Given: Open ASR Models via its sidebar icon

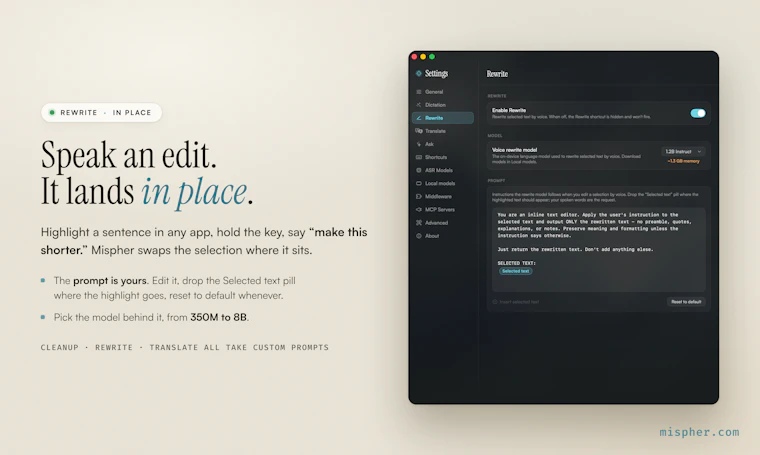Looking at the screenshot, I should (419, 170).
